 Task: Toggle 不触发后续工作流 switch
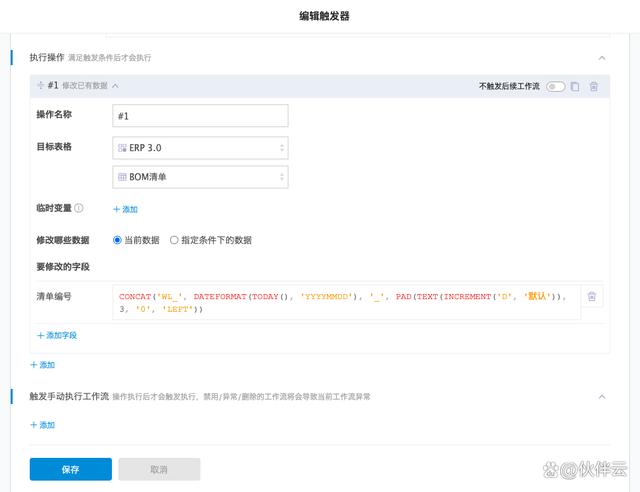point(556,87)
